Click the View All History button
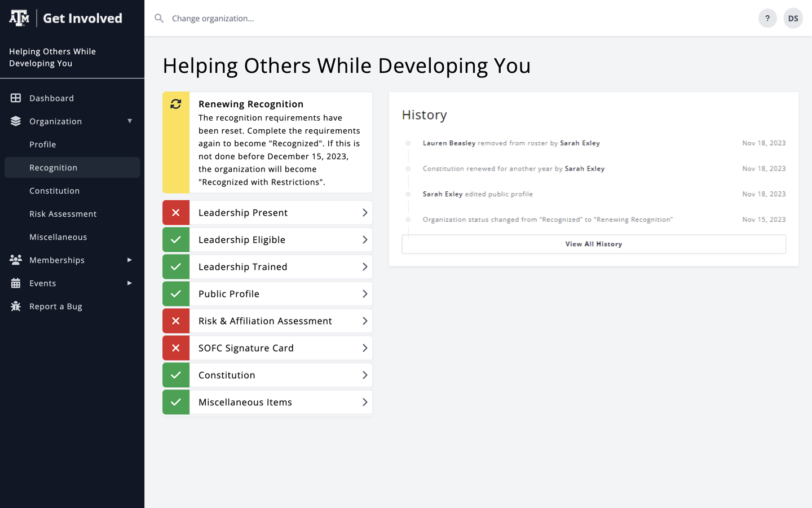The width and height of the screenshot is (812, 508). click(x=593, y=244)
